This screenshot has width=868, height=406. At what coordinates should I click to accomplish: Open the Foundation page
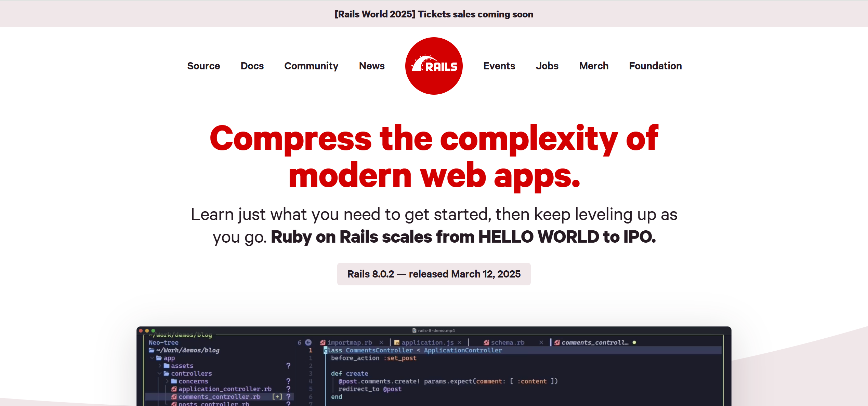(655, 66)
